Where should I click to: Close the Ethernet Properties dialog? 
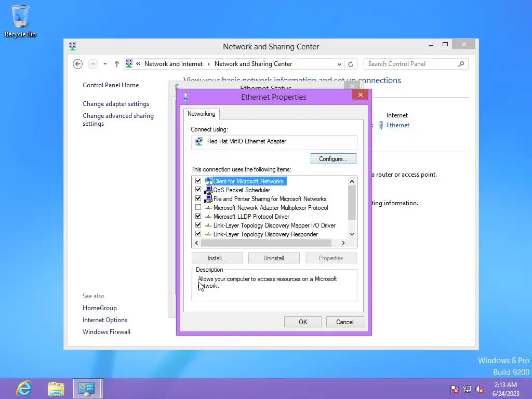point(361,95)
